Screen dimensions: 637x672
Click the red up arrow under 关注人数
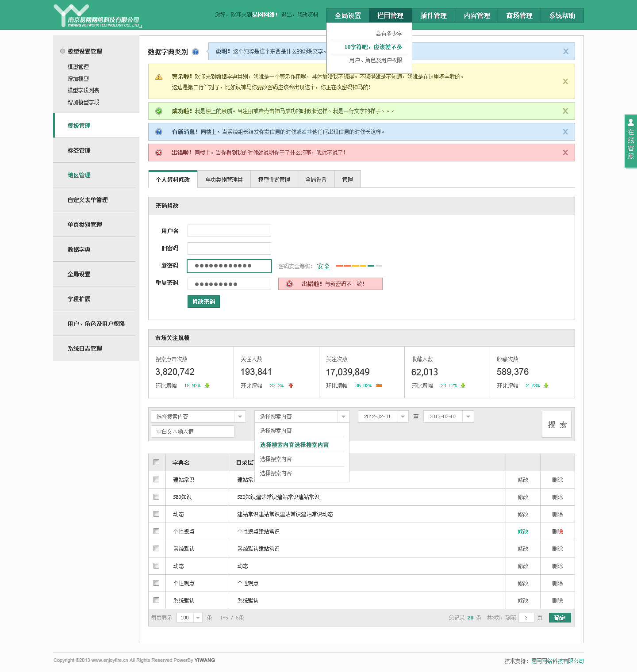coord(291,386)
